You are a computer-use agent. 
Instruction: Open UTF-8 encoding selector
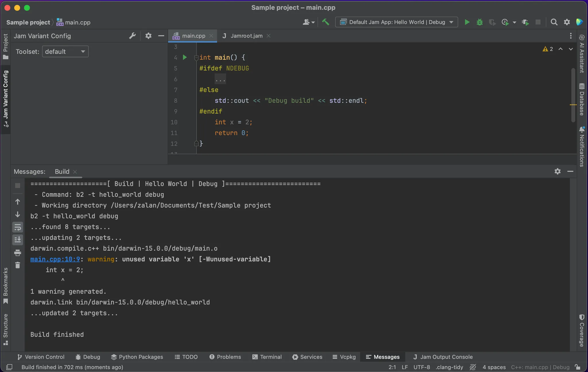click(x=422, y=367)
